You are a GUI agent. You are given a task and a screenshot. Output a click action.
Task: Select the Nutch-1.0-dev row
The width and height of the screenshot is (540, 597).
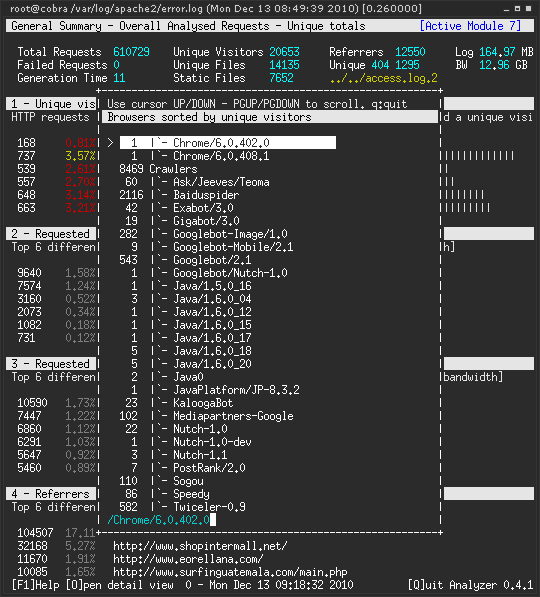point(191,441)
